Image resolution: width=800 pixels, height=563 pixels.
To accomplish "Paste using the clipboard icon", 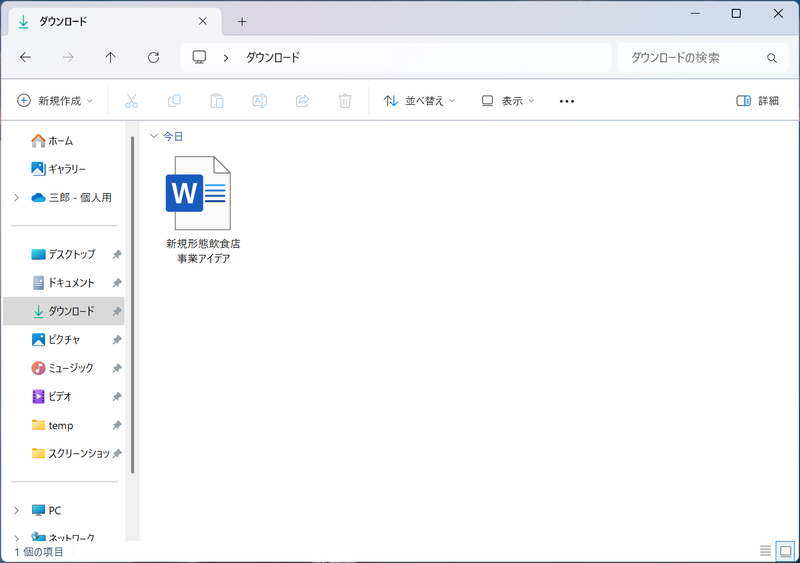I will (x=217, y=101).
